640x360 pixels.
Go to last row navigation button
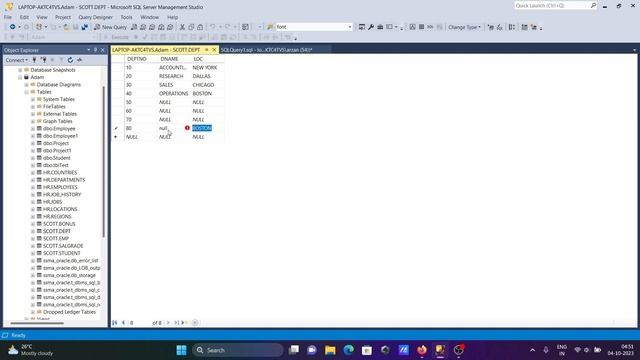click(x=176, y=323)
